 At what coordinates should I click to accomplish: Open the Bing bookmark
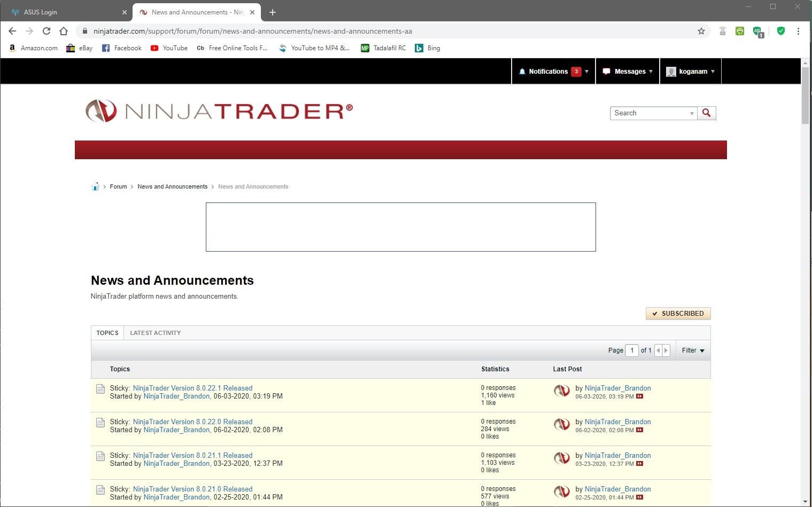coord(428,48)
